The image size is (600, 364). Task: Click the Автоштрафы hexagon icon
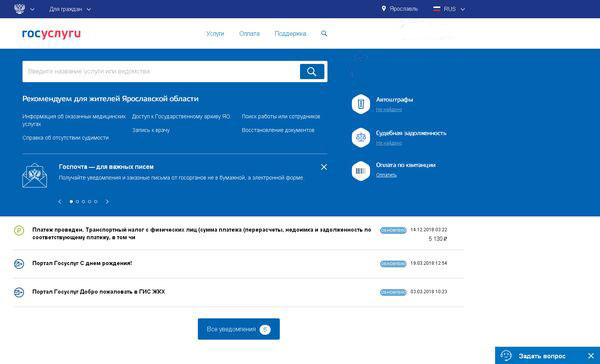[361, 104]
